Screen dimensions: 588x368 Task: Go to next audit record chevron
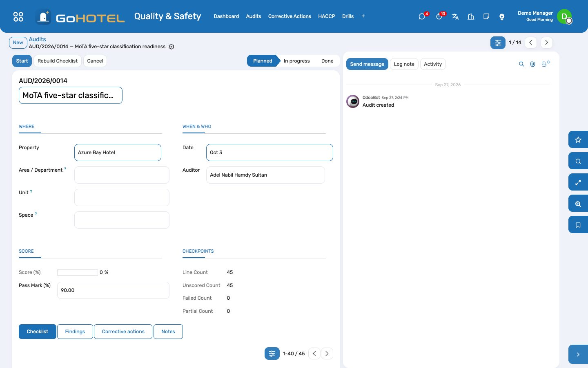pyautogui.click(x=547, y=43)
